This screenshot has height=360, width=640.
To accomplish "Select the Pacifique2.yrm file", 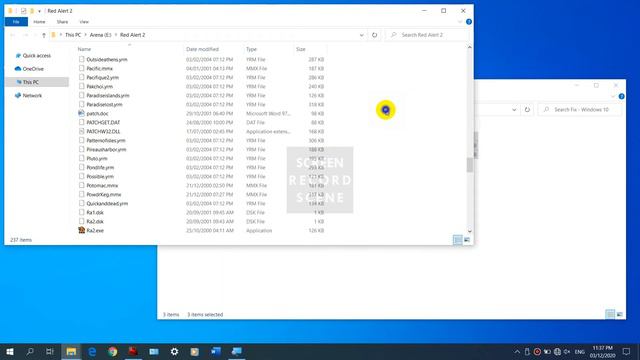I will (x=102, y=78).
